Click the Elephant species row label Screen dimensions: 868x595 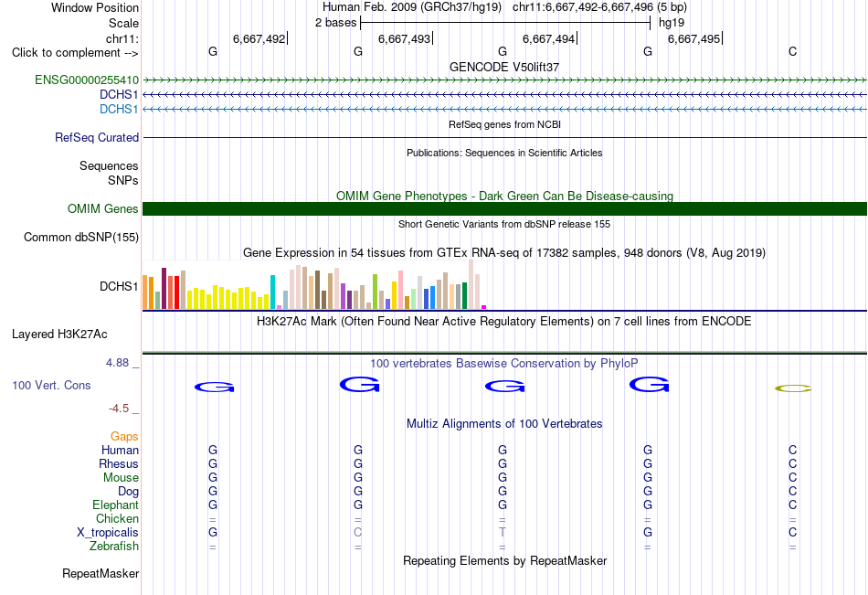[115, 505]
